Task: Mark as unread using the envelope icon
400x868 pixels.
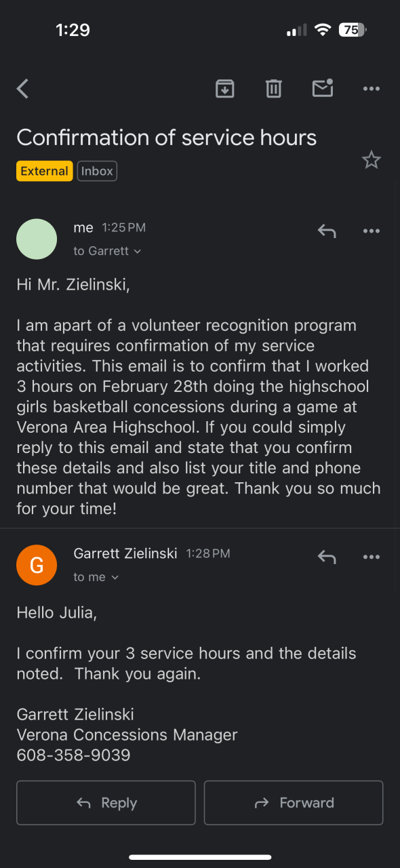Action: [323, 88]
